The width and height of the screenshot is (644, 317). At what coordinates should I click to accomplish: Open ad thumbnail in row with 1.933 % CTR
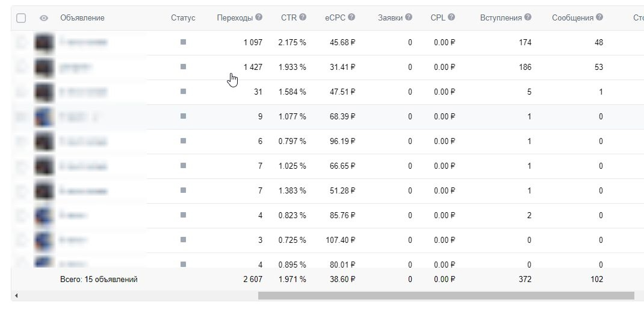(45, 67)
